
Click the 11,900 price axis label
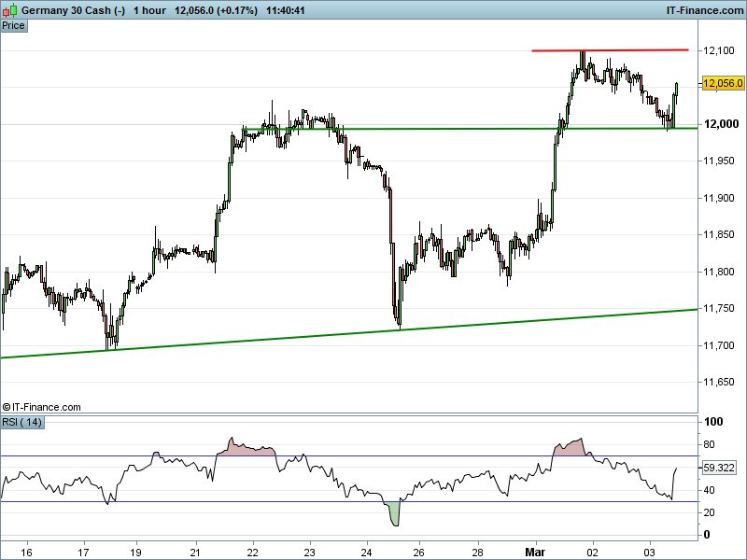(x=718, y=198)
